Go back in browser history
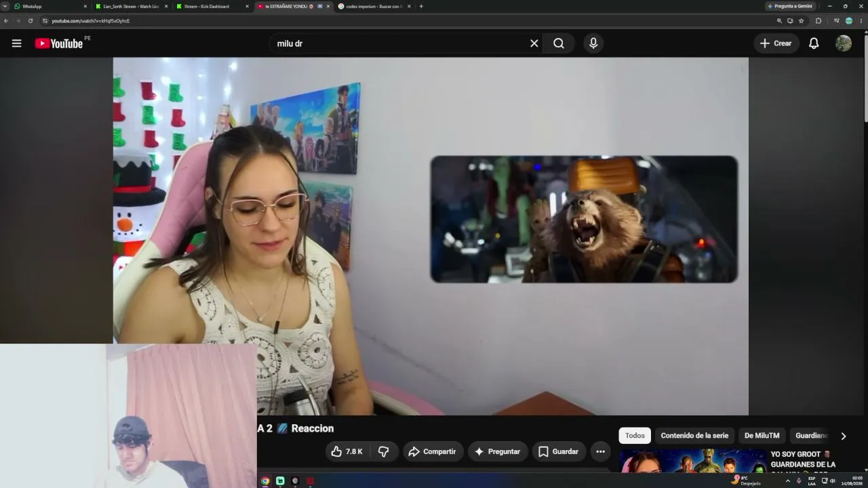Image resolution: width=868 pixels, height=488 pixels. click(6, 21)
